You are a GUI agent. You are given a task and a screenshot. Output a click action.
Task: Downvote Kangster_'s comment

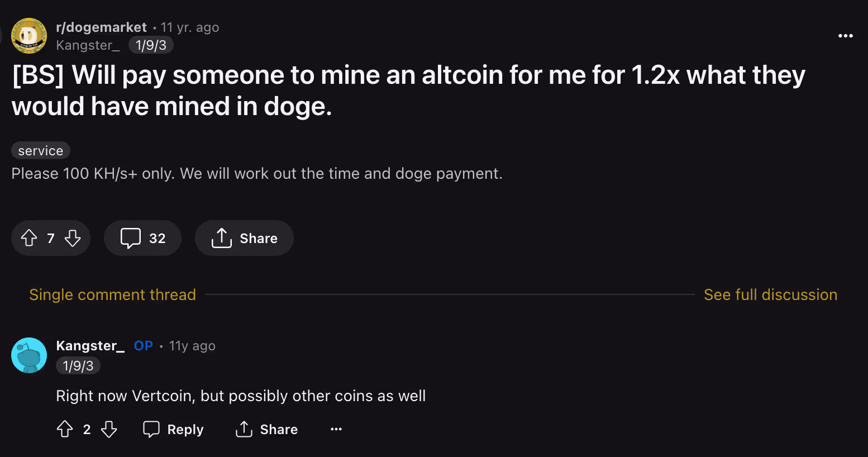(x=109, y=429)
